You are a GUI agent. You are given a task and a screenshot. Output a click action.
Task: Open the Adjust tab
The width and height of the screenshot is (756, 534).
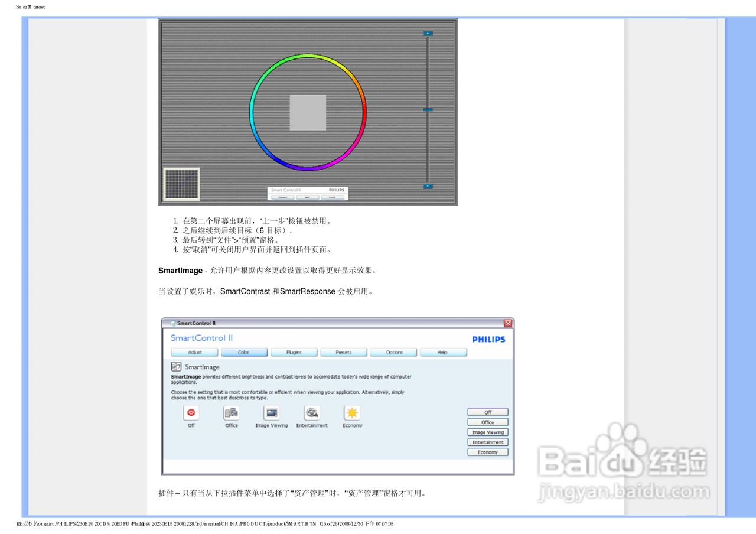[195, 352]
